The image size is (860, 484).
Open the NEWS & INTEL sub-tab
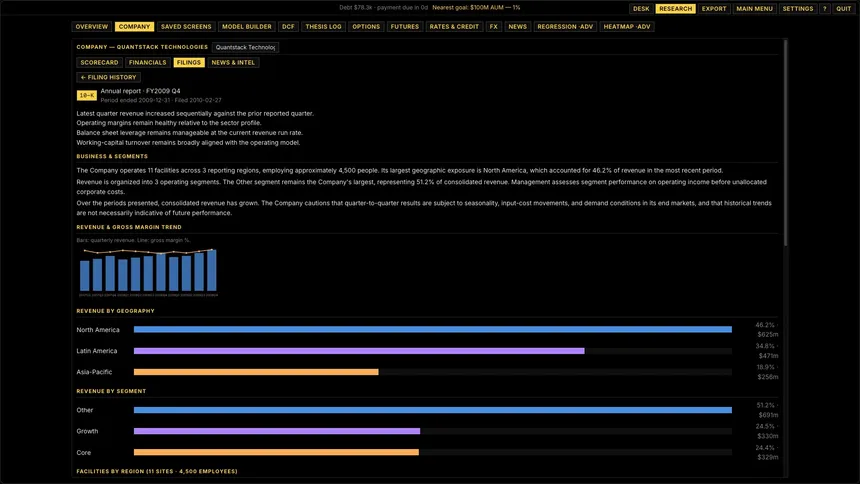[233, 63]
